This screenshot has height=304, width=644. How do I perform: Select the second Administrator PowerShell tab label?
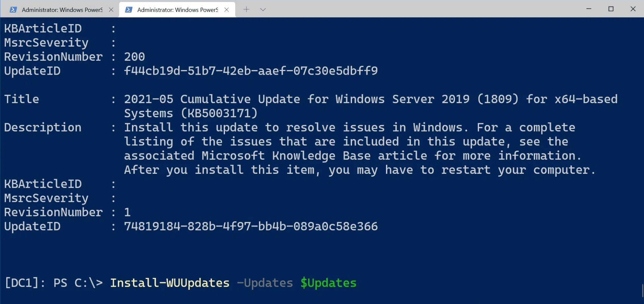point(177,10)
